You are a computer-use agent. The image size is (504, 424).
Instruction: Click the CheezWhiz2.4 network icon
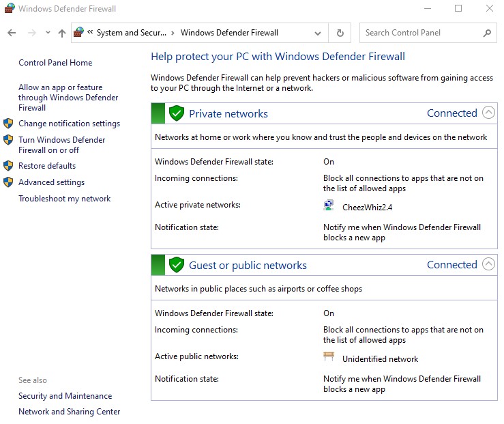(329, 205)
